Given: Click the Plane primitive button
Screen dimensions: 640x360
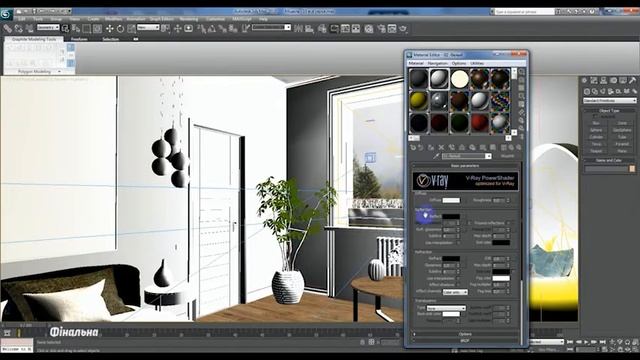Looking at the screenshot, I should 622,151.
